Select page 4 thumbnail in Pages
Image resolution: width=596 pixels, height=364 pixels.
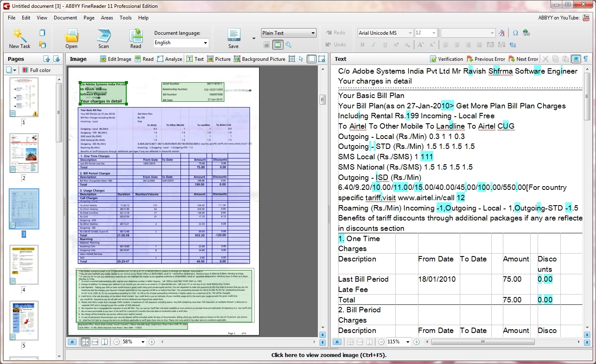click(x=24, y=264)
